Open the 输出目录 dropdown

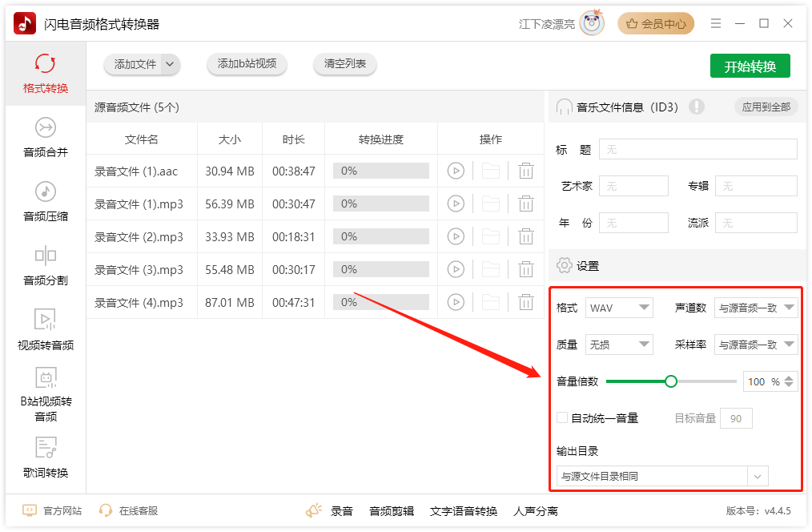click(x=756, y=476)
